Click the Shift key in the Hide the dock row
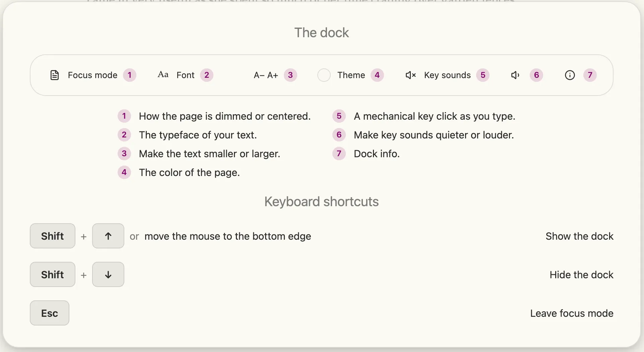The height and width of the screenshot is (352, 644). coord(53,275)
